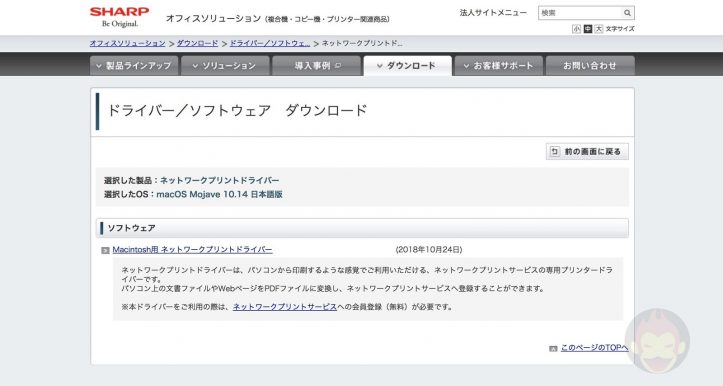Click the date (2018年10月24日)
This screenshot has width=723, height=386.
click(x=429, y=249)
